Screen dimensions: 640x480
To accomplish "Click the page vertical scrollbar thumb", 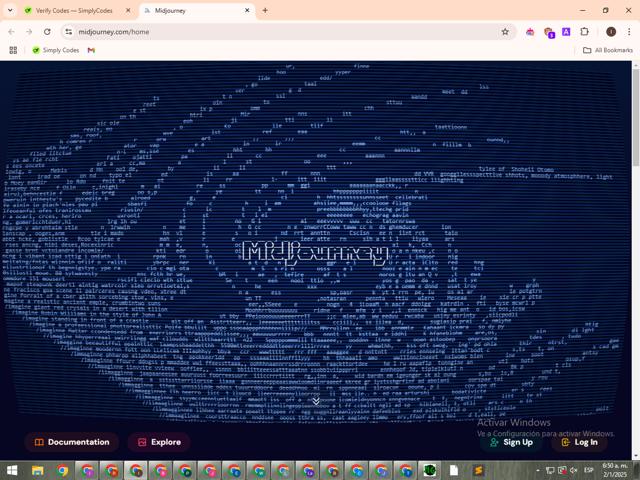I will pos(636,117).
